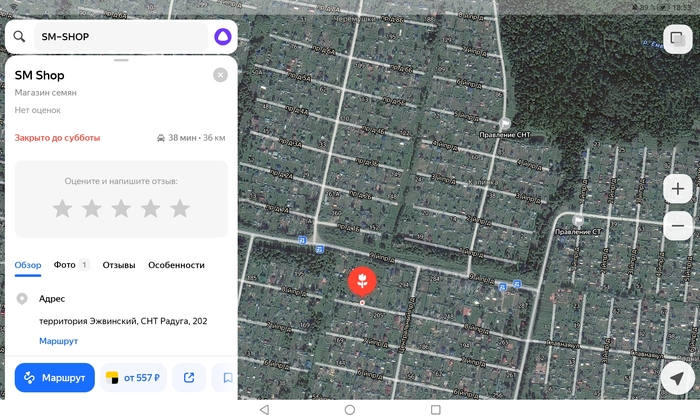Image resolution: width=700 pixels, height=420 pixels.
Task: Open the Alice voice assistant
Action: (223, 37)
